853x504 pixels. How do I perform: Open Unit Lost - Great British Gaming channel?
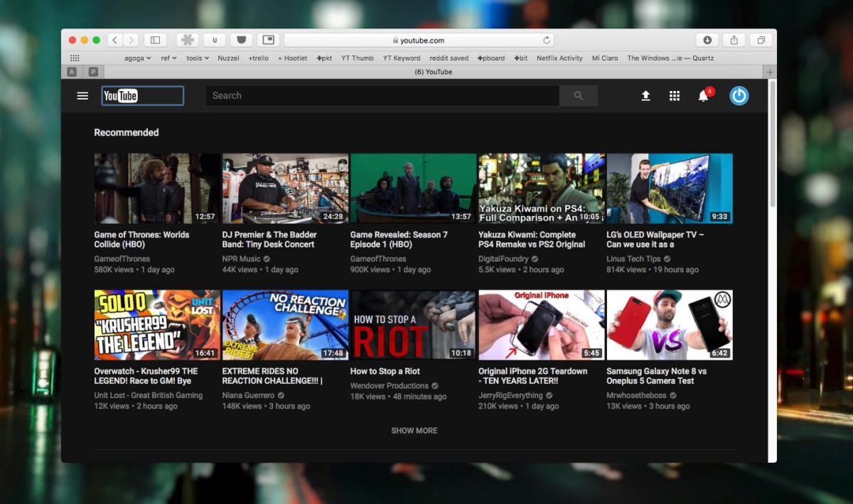149,396
